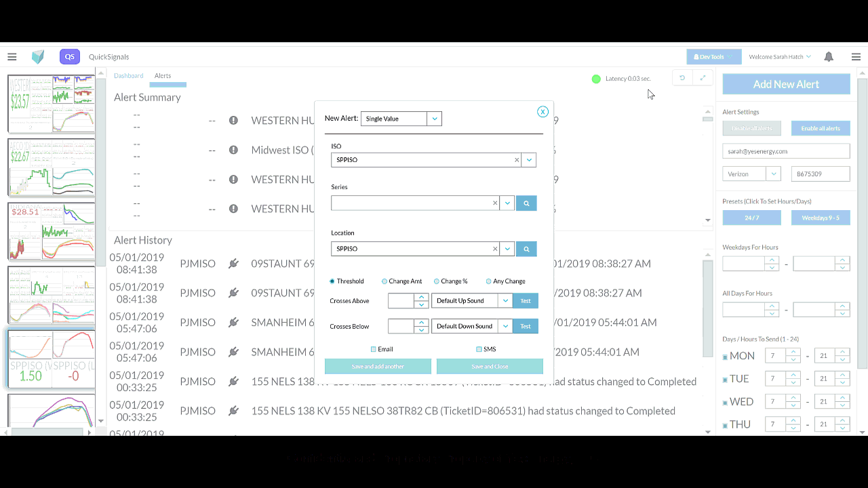868x488 pixels.
Task: Enable the Email checkbox
Action: coord(374,350)
